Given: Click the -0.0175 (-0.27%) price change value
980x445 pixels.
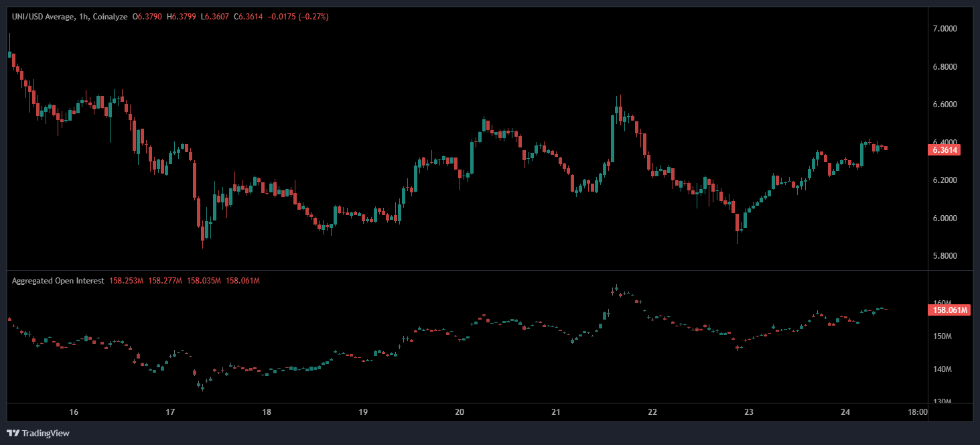Looking at the screenshot, I should pos(298,17).
